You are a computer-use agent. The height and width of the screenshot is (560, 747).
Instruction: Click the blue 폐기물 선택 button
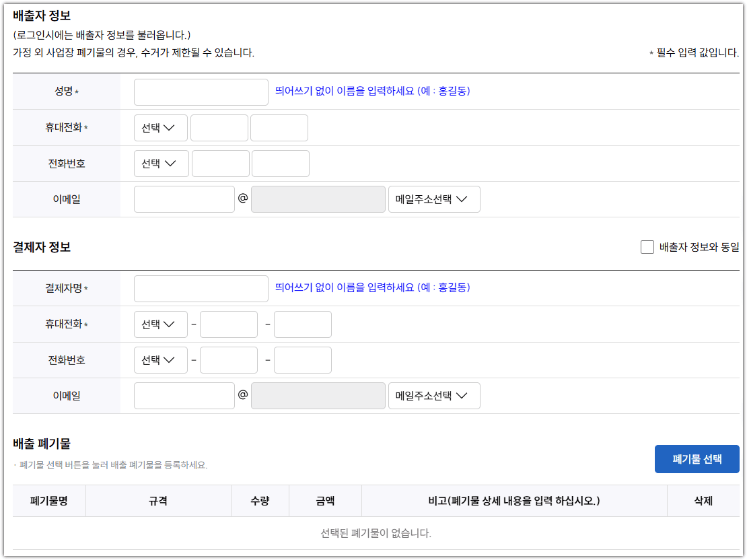697,458
